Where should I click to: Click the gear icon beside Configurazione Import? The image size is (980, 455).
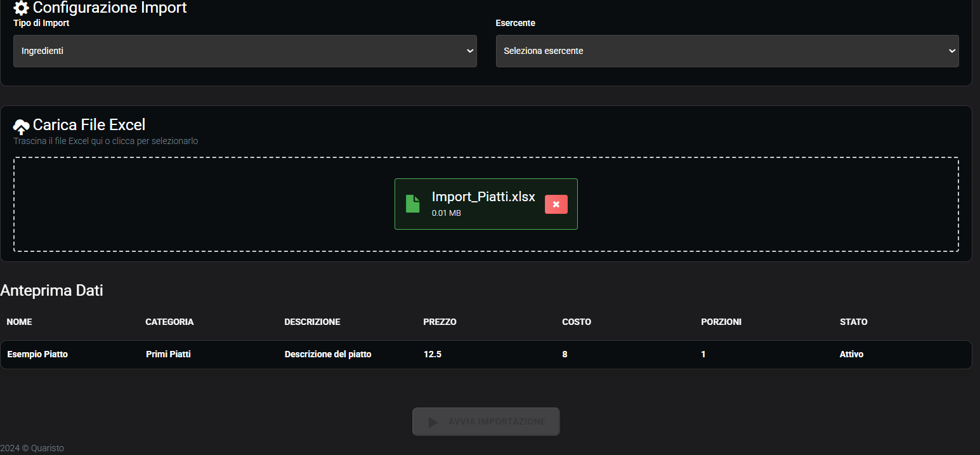click(21, 8)
